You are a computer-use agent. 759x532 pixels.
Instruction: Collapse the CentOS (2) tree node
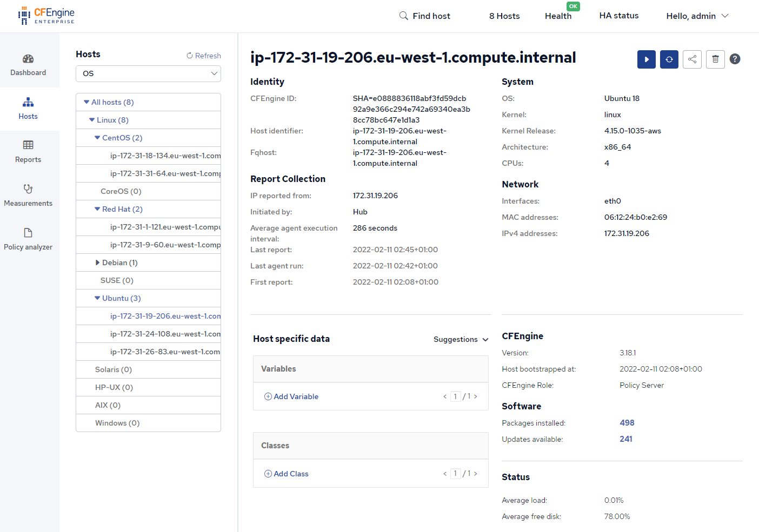(x=97, y=138)
